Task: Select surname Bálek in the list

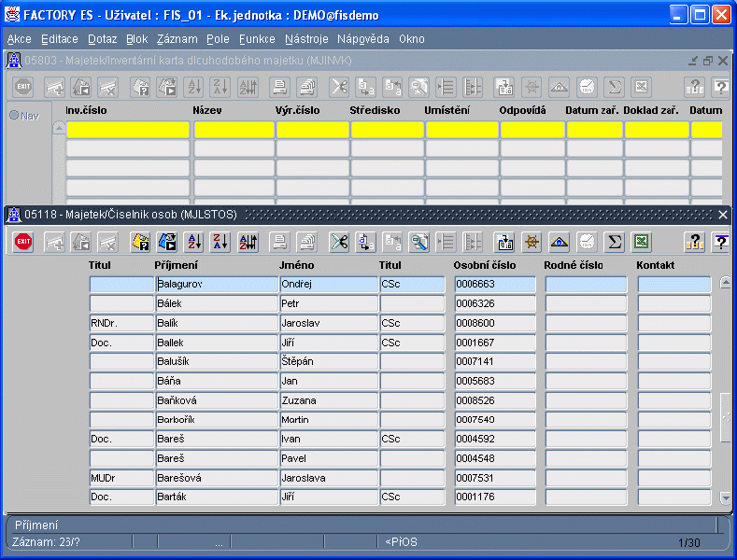Action: pyautogui.click(x=217, y=303)
